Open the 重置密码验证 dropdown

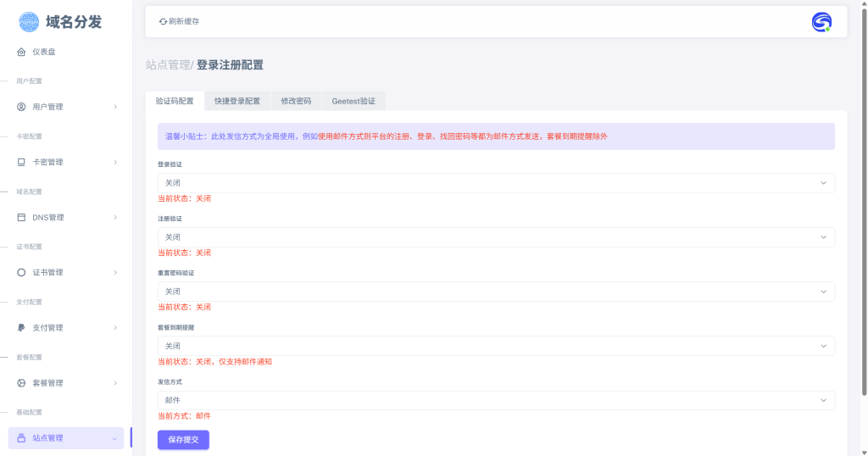[496, 291]
